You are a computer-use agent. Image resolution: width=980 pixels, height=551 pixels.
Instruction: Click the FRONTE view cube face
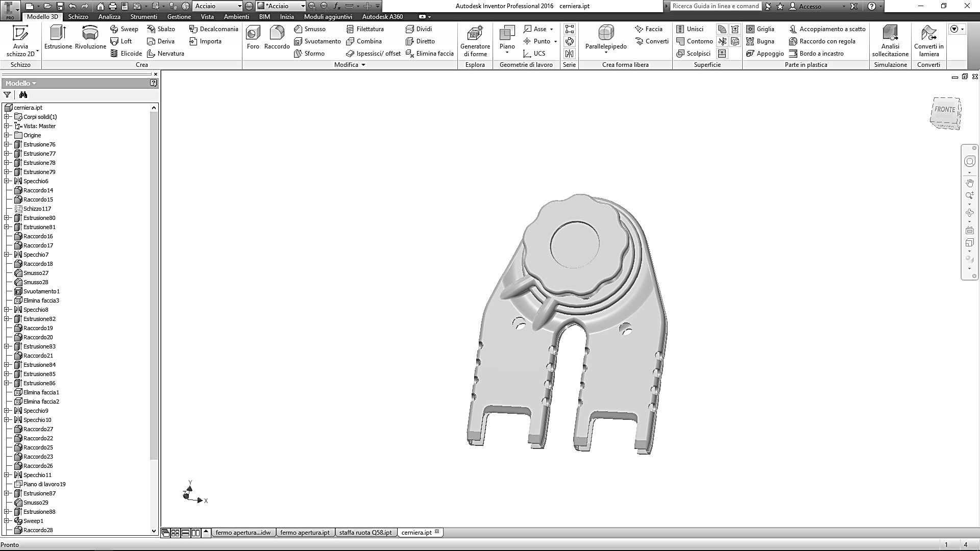point(944,110)
